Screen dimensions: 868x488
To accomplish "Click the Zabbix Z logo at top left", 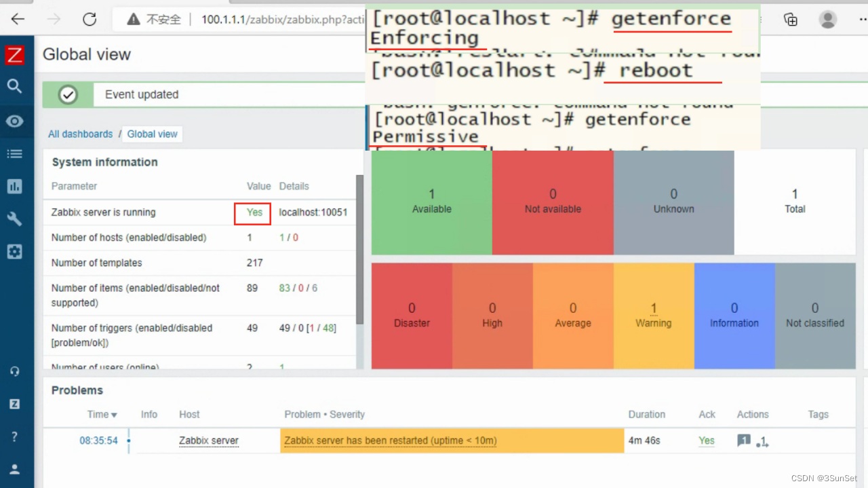I will coord(15,55).
